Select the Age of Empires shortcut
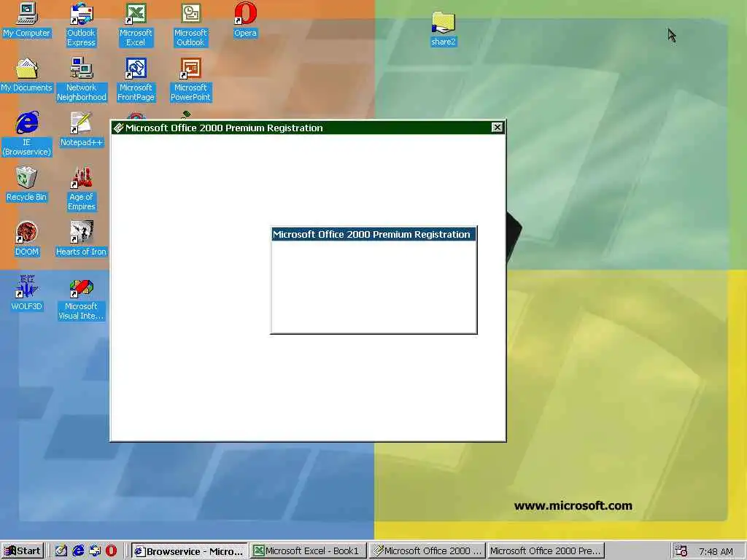 81,189
